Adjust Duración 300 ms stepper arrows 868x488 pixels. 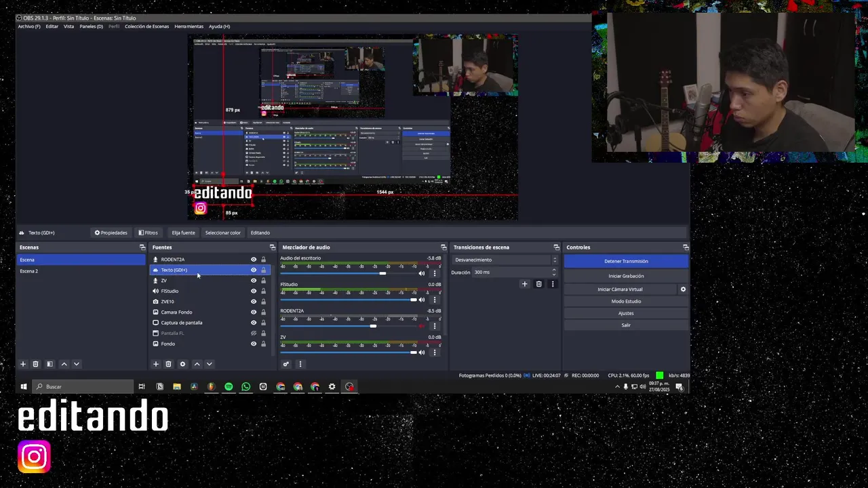[x=554, y=272]
